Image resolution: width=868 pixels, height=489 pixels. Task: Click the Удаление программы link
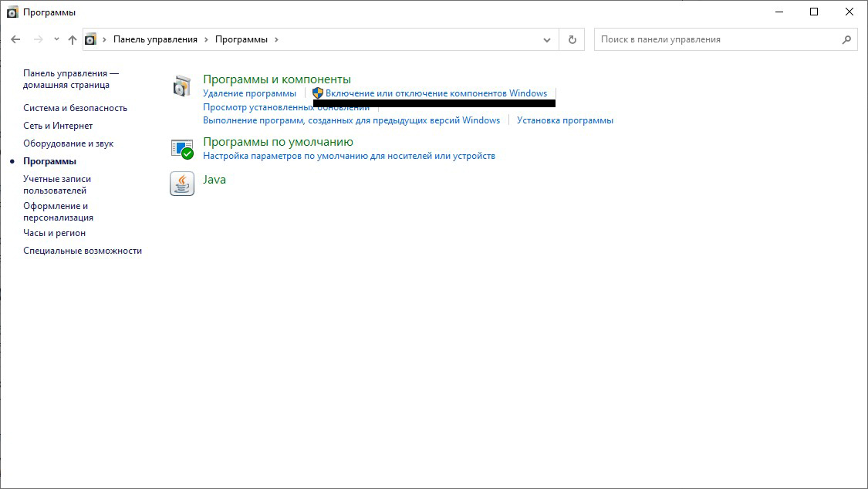pos(249,93)
